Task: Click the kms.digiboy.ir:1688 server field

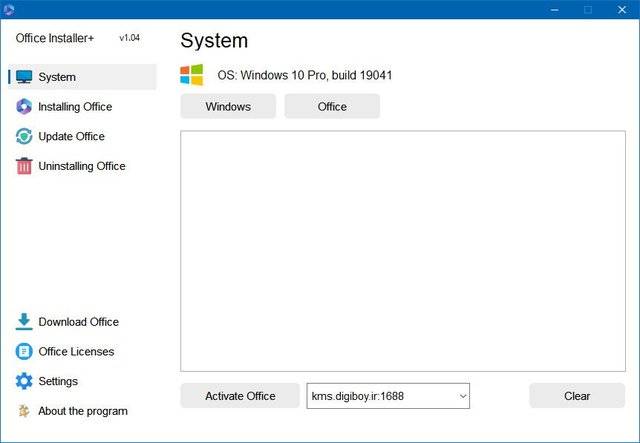Action: pyautogui.click(x=388, y=396)
